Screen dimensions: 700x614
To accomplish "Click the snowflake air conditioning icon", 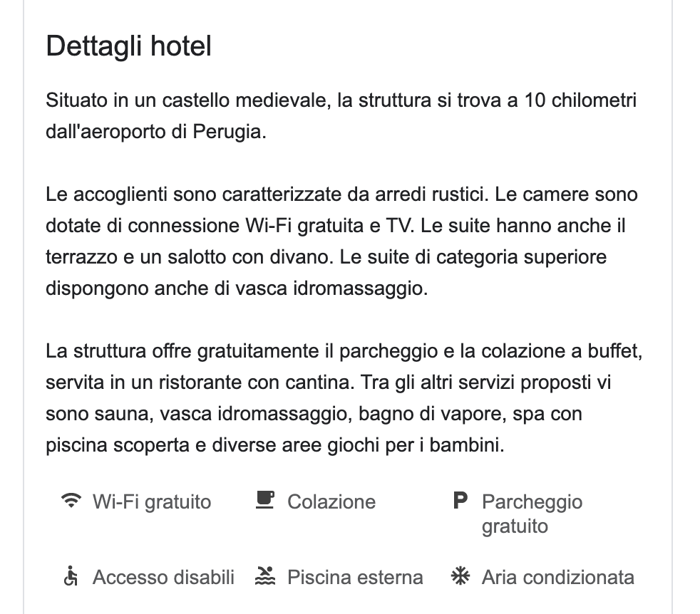I will 460,576.
